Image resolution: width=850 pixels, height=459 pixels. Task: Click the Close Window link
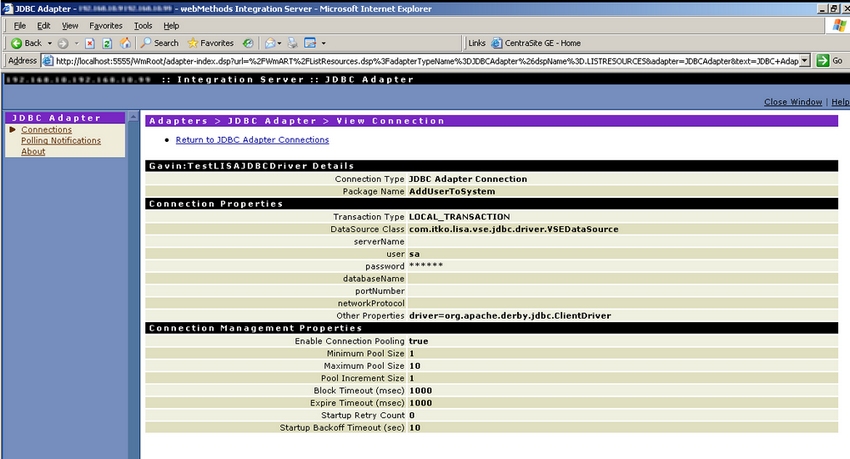pos(793,102)
